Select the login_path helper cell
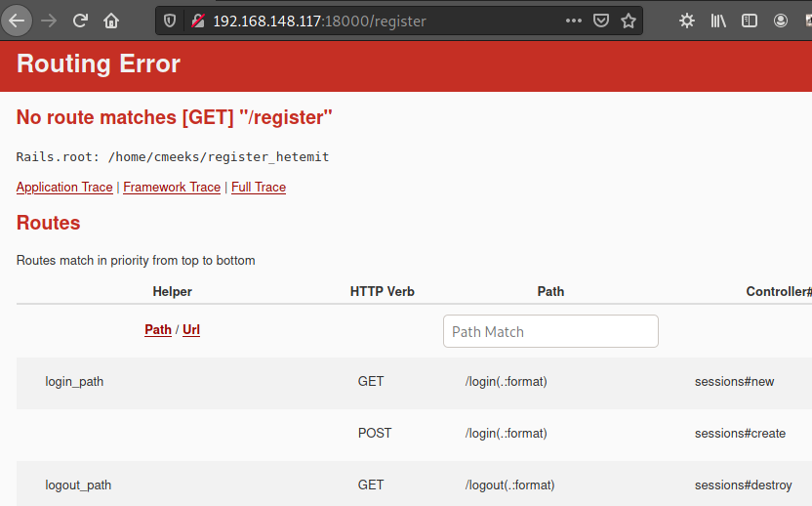The image size is (812, 506). click(74, 382)
